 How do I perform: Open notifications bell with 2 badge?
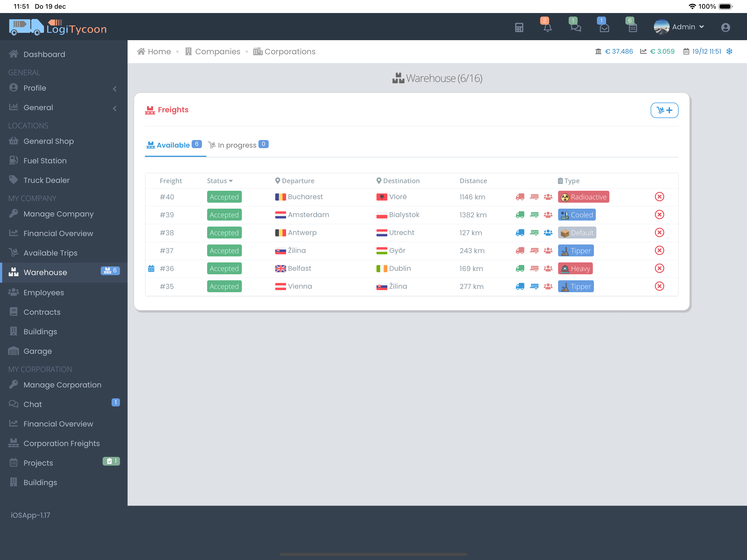click(x=547, y=27)
